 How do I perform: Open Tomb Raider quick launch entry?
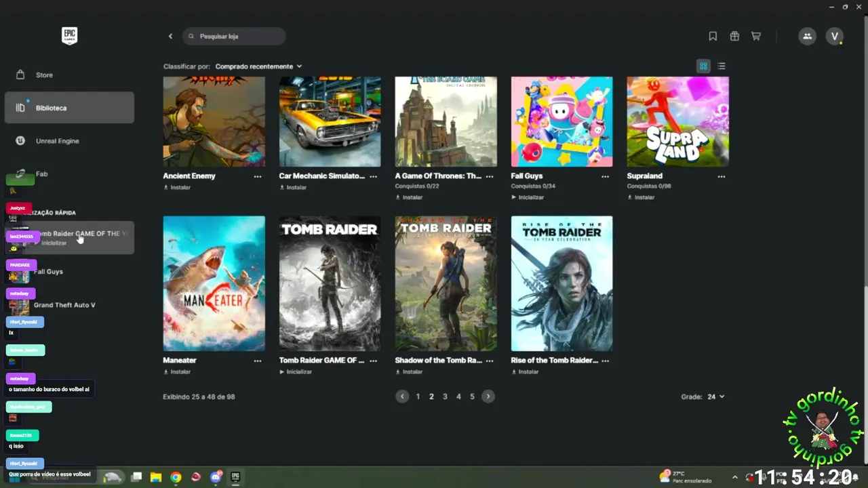click(69, 237)
